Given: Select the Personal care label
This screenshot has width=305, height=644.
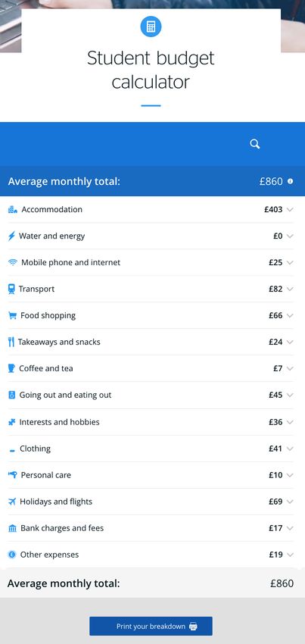Looking at the screenshot, I should [46, 475].
